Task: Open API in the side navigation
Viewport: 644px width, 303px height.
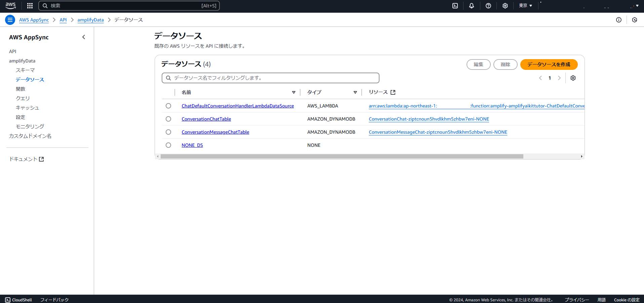Action: pos(13,51)
